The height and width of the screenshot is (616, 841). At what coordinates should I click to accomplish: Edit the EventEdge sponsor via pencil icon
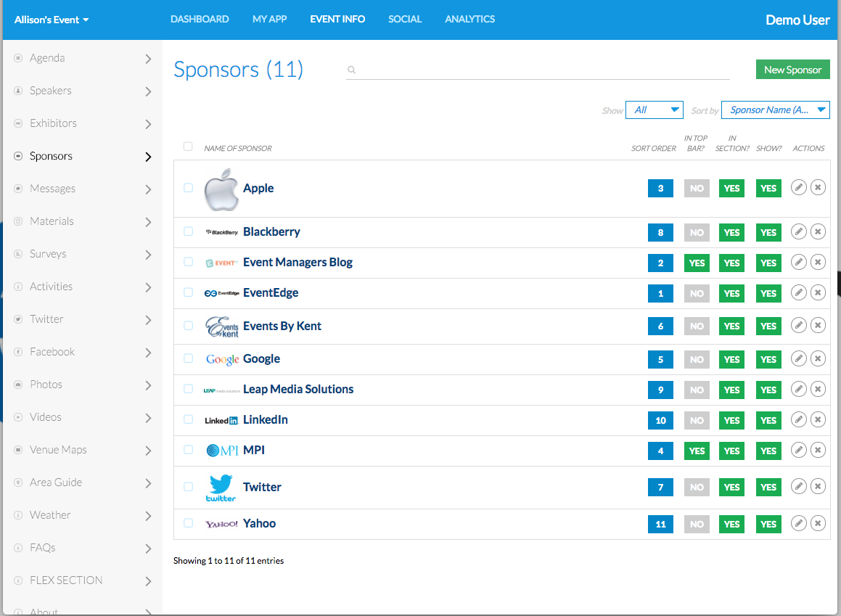[799, 292]
